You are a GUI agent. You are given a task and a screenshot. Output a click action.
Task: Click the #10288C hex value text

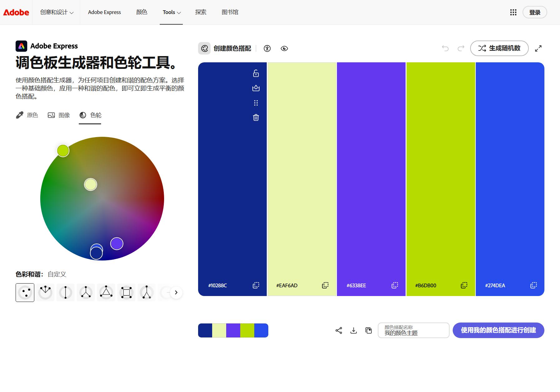[217, 285]
